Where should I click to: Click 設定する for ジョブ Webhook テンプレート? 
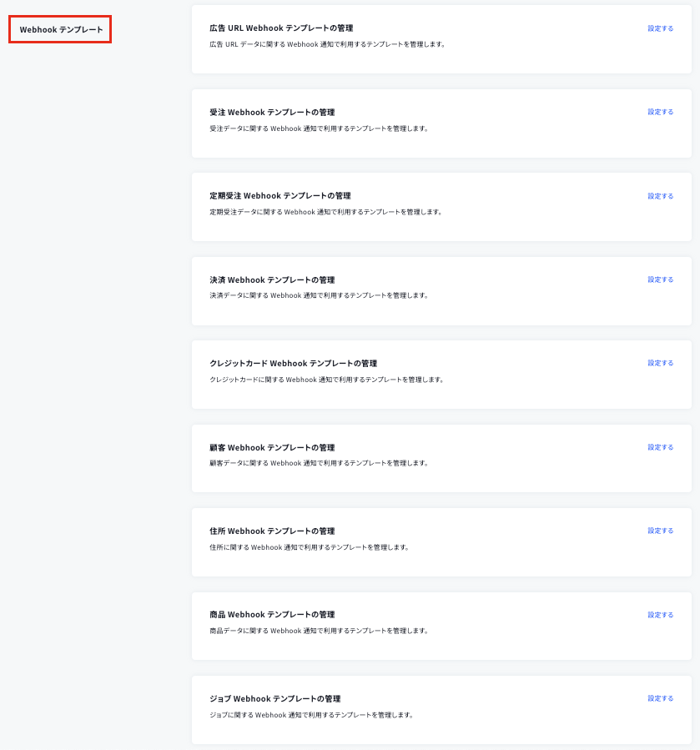660,698
